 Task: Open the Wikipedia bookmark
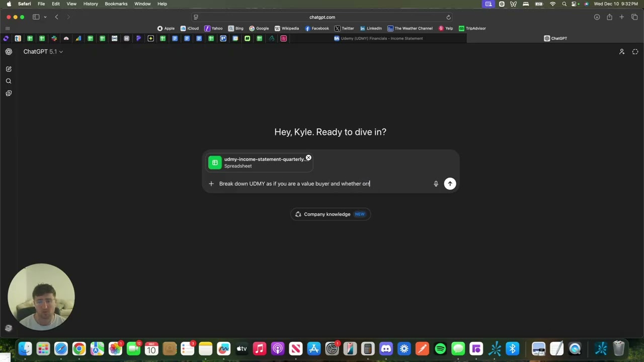click(286, 28)
